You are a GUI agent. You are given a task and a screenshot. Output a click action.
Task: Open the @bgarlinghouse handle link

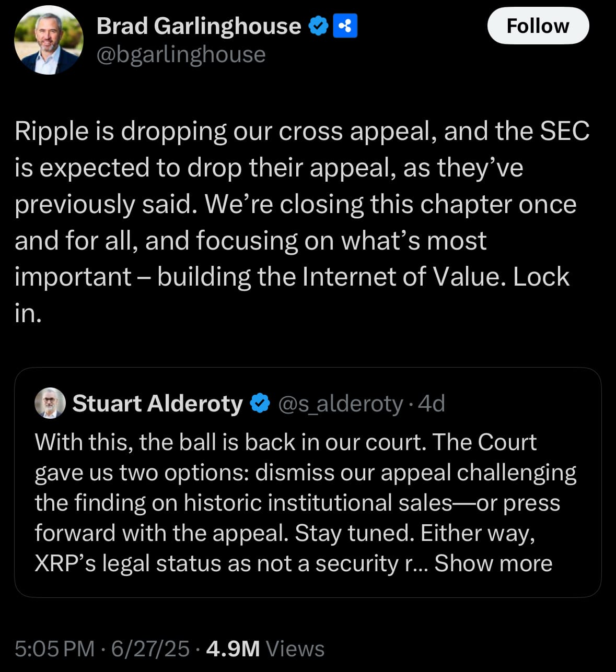point(181,55)
